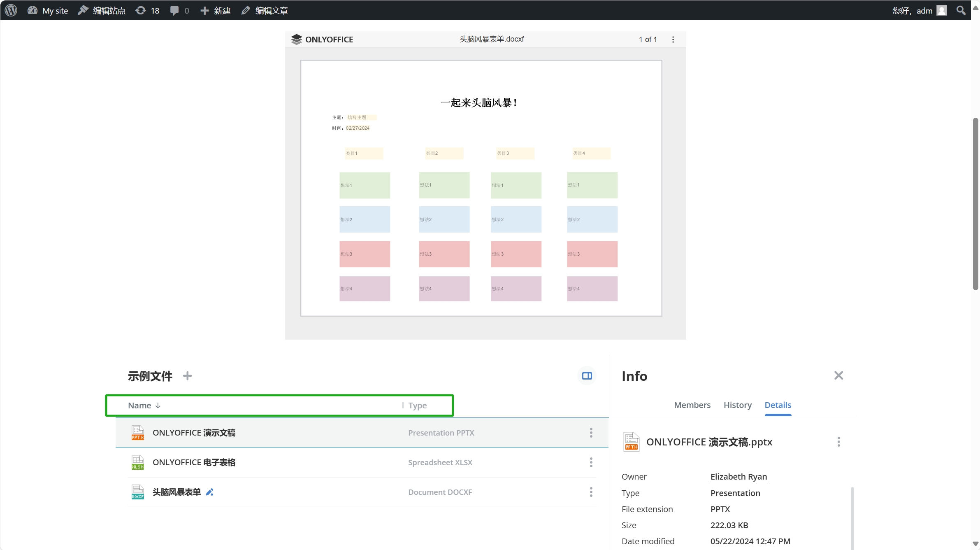Click the page vertical scrollbar
Viewport: 980px width, 550px height.
975,204
